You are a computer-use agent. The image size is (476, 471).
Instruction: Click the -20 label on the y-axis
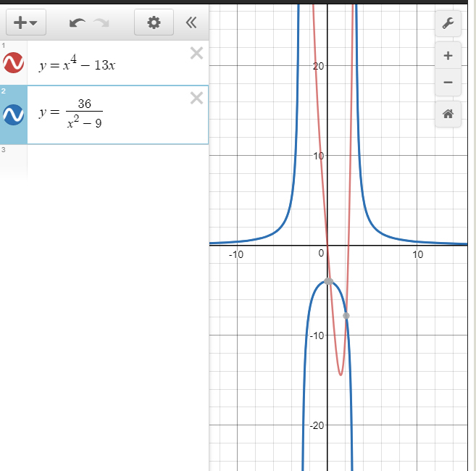[x=317, y=426]
